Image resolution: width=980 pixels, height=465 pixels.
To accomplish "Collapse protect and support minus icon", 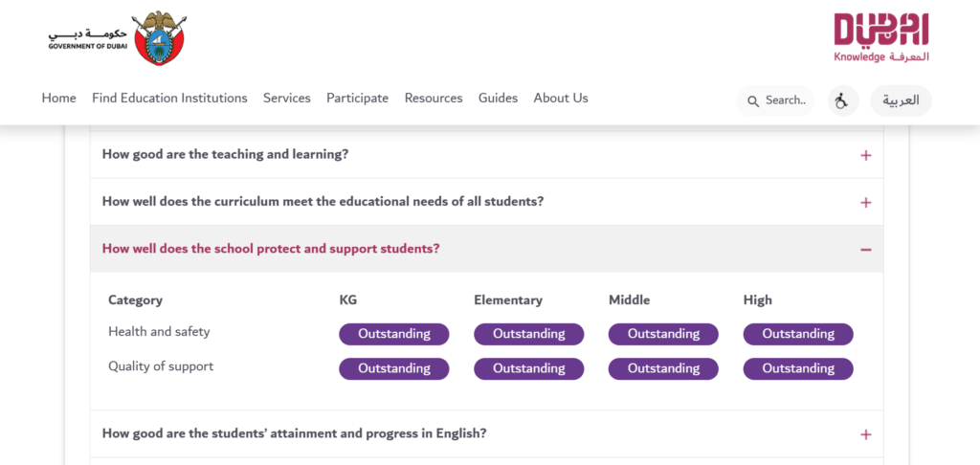I will pyautogui.click(x=865, y=250).
